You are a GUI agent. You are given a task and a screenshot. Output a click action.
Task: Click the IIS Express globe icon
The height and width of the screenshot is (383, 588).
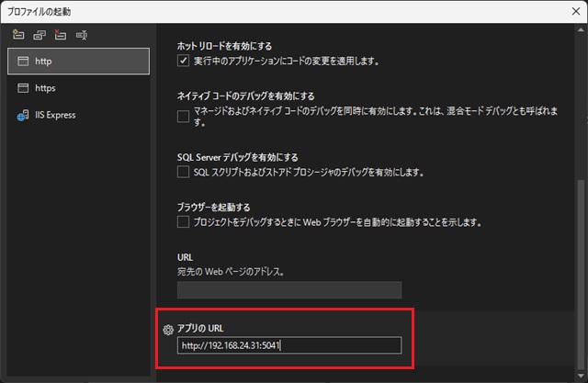[x=22, y=116]
